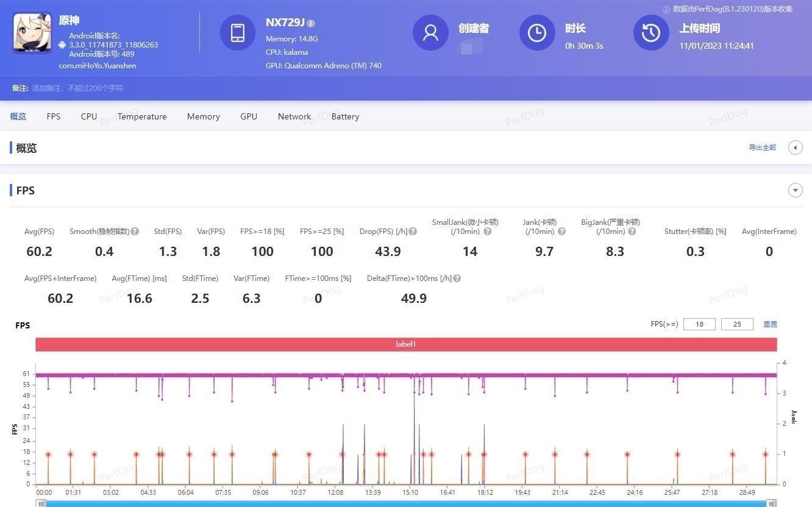Click the Genshin Impact app icon
Viewport: 812px width, 507px height.
click(32, 33)
